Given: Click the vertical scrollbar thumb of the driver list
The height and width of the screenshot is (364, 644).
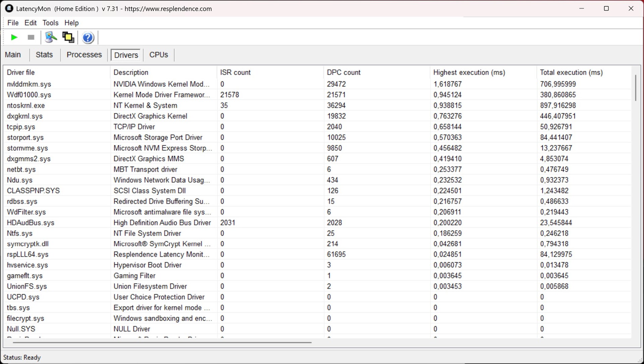Looking at the screenshot, I should pyautogui.click(x=636, y=87).
